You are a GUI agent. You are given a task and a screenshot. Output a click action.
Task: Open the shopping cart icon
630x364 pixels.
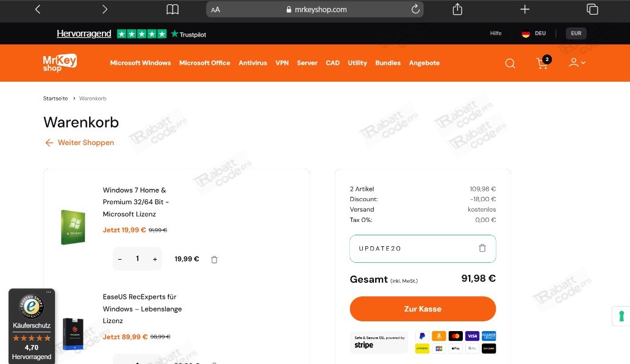tap(543, 62)
